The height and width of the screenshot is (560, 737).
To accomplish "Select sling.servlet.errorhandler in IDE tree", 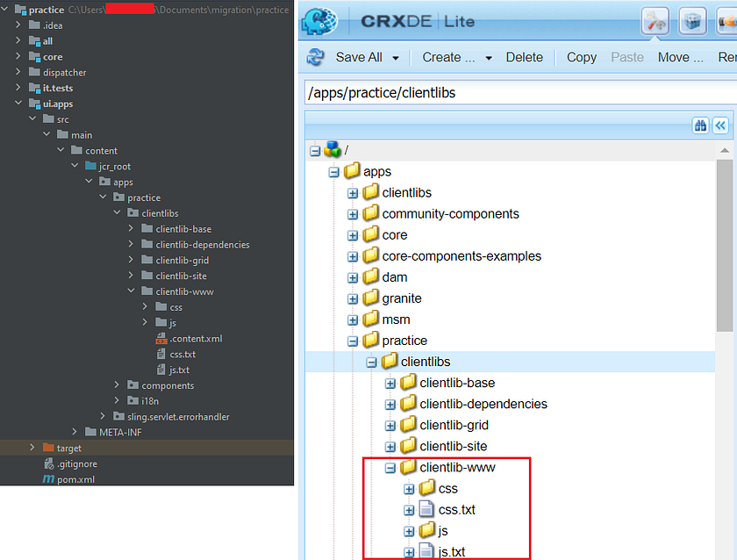I will tap(178, 417).
